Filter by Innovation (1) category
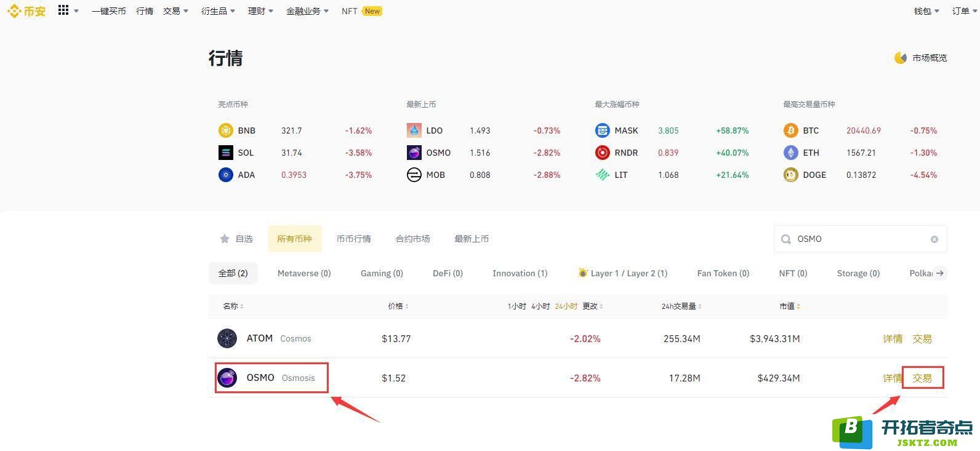980x451 pixels. 520,273
